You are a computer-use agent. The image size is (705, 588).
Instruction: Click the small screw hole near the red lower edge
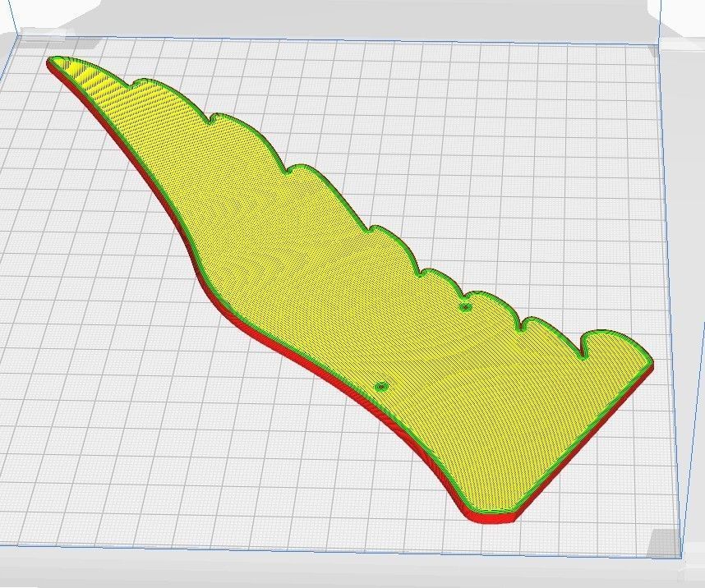pyautogui.click(x=381, y=386)
